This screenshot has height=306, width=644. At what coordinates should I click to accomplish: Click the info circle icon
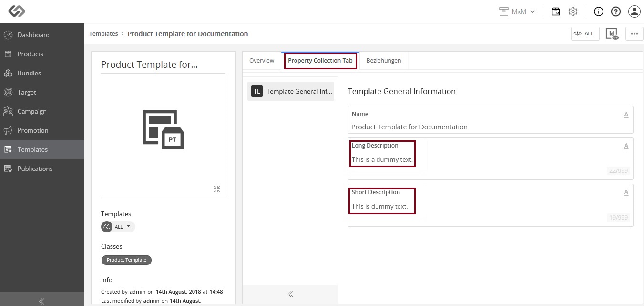point(599,11)
